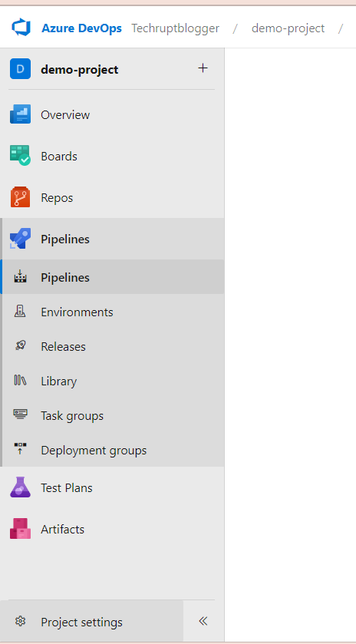Collapse the Pipelines hub group header

112,239
